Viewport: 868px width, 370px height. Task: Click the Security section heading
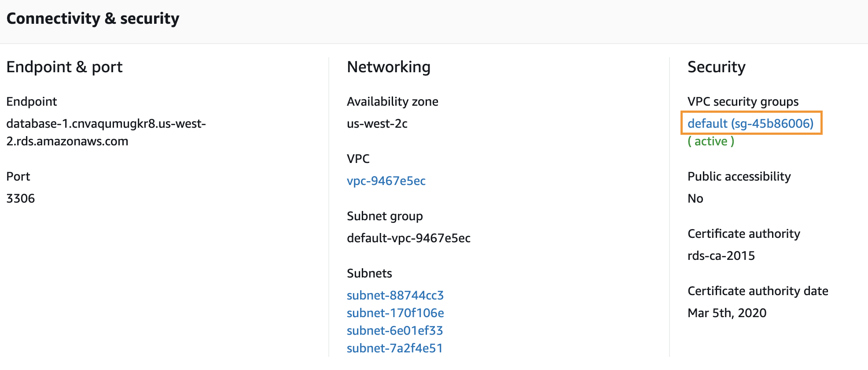717,67
